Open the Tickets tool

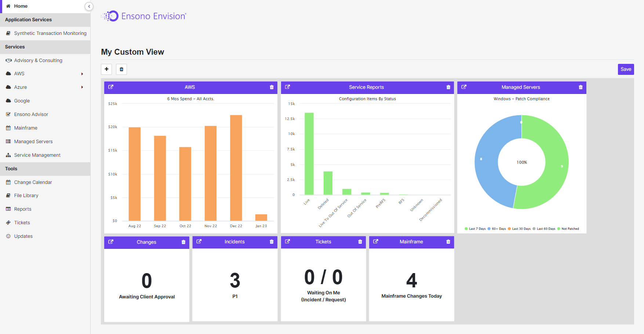(22, 222)
